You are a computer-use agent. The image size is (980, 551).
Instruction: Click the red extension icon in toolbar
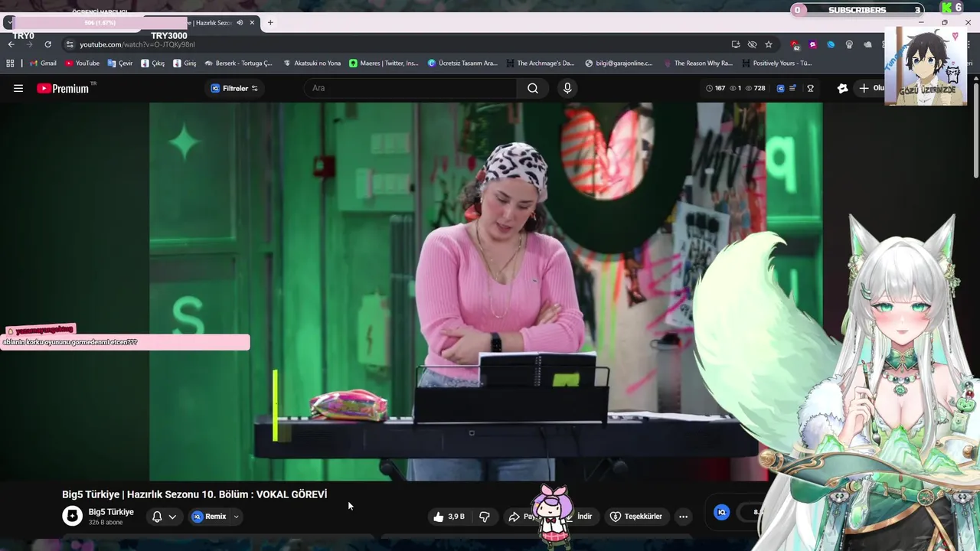(x=795, y=44)
